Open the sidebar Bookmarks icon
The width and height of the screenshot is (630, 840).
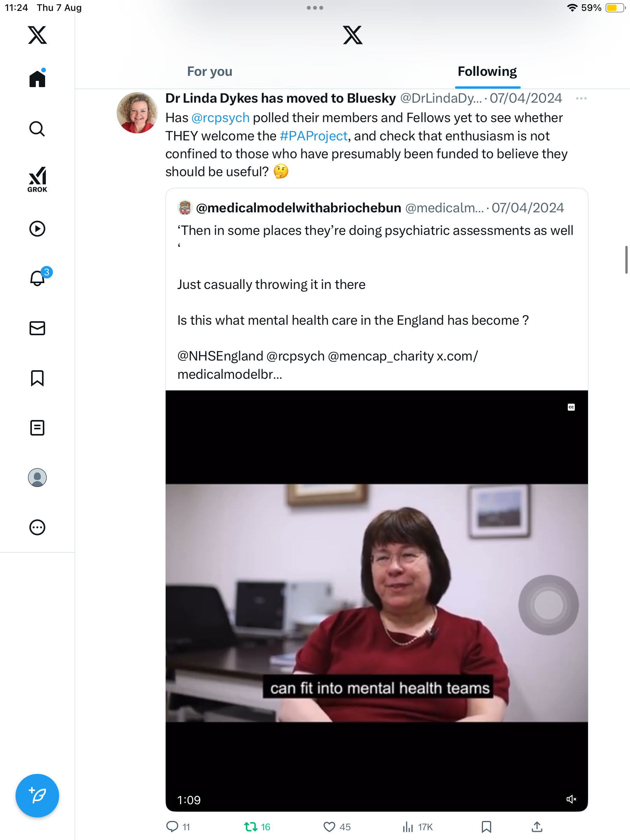37,378
